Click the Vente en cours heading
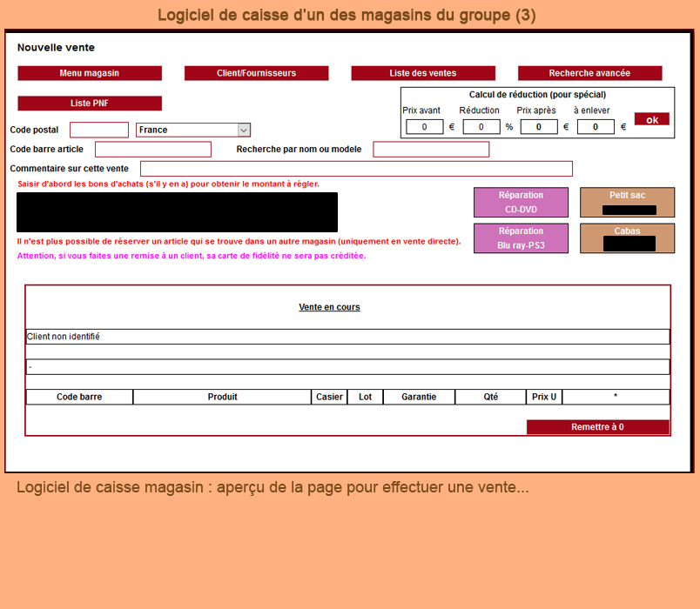 [329, 307]
